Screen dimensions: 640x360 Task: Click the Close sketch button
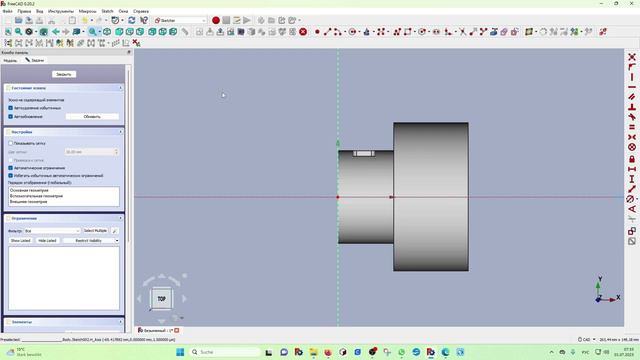click(64, 74)
